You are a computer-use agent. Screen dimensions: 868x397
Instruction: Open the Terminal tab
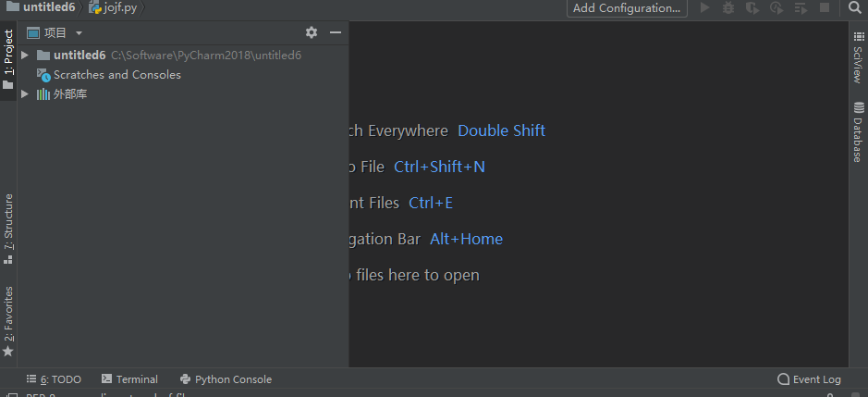pyautogui.click(x=129, y=379)
